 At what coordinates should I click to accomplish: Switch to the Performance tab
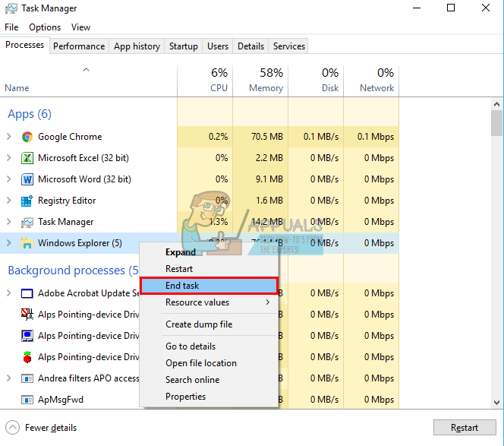point(79,46)
